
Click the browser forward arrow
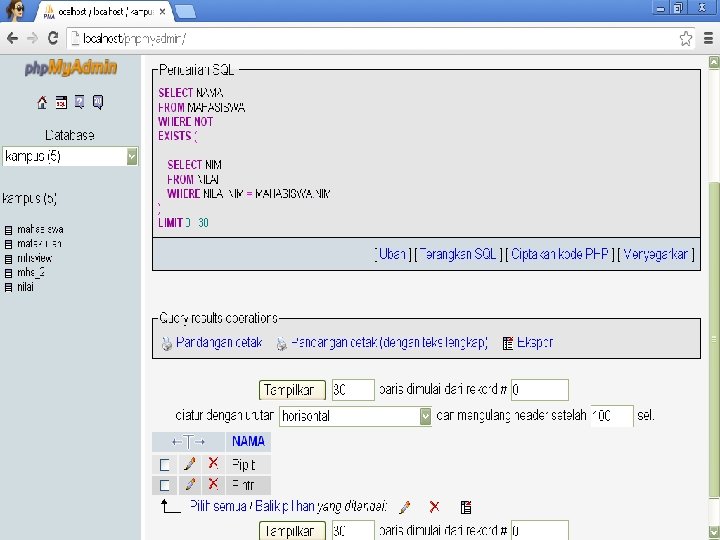(32, 38)
